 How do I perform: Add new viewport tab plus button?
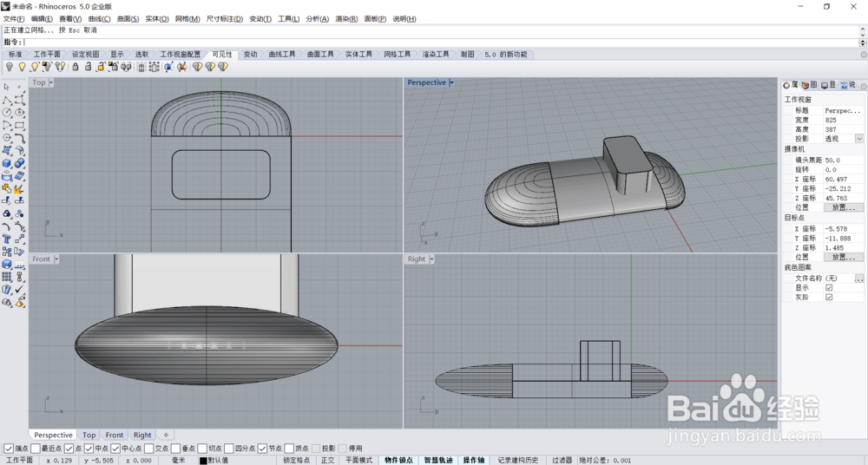[166, 436]
